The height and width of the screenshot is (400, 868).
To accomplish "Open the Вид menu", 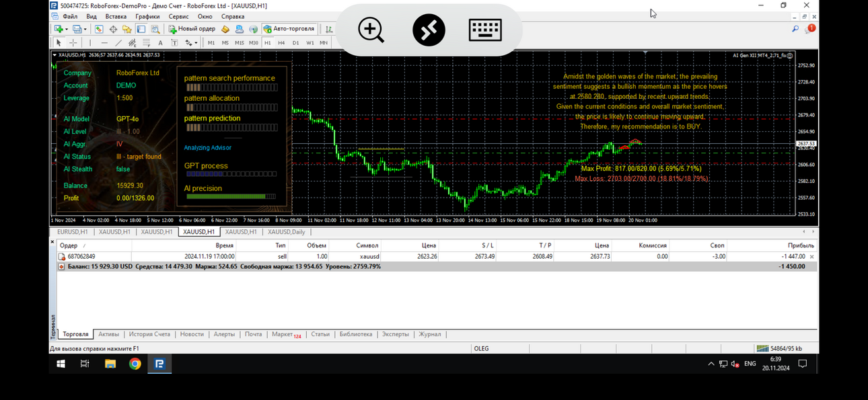I will [x=92, y=16].
